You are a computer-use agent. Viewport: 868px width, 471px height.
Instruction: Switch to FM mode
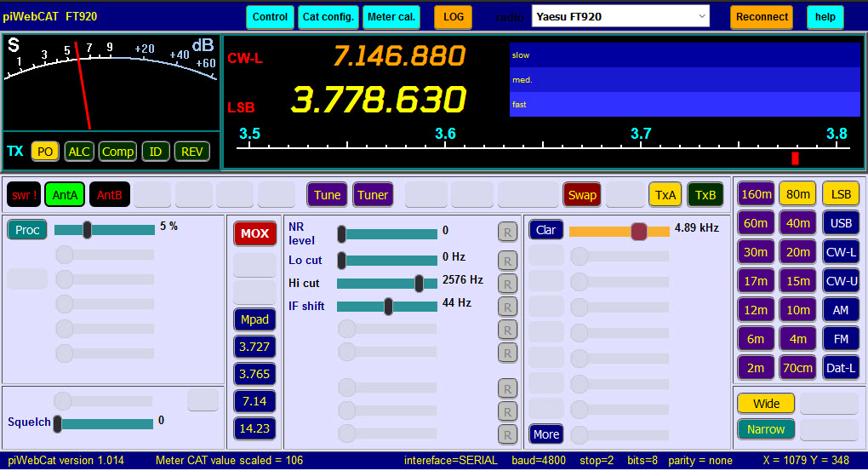[x=841, y=339]
